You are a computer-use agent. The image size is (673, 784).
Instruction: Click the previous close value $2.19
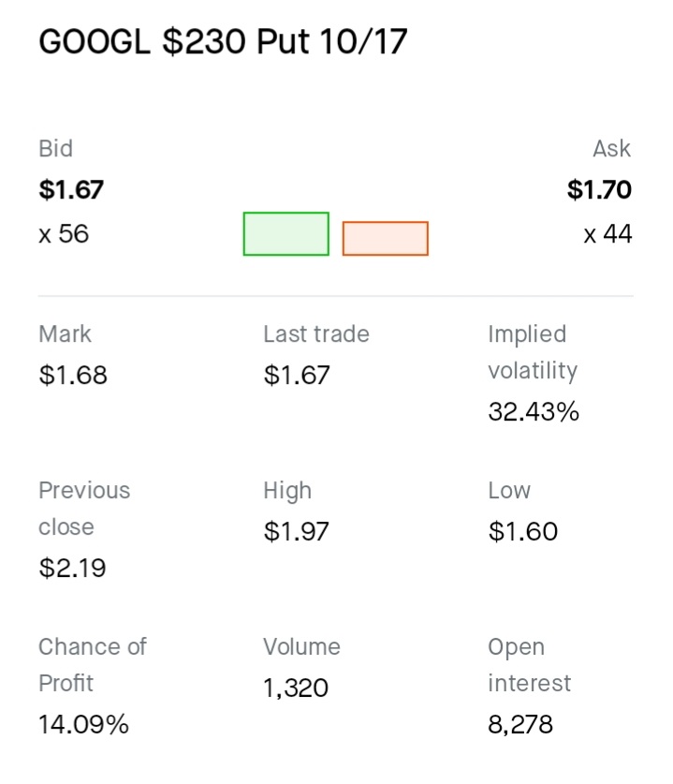tap(72, 568)
